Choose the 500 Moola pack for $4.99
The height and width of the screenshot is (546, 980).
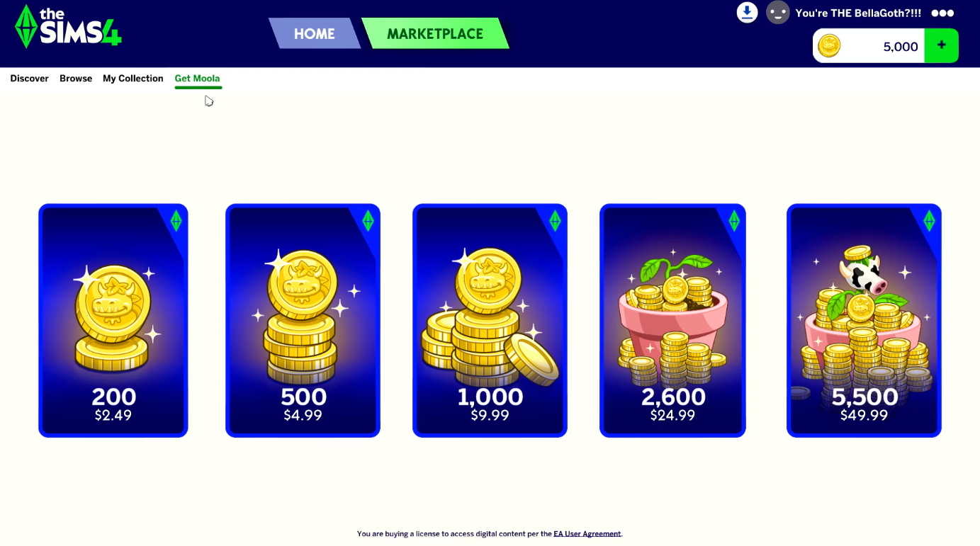303,321
